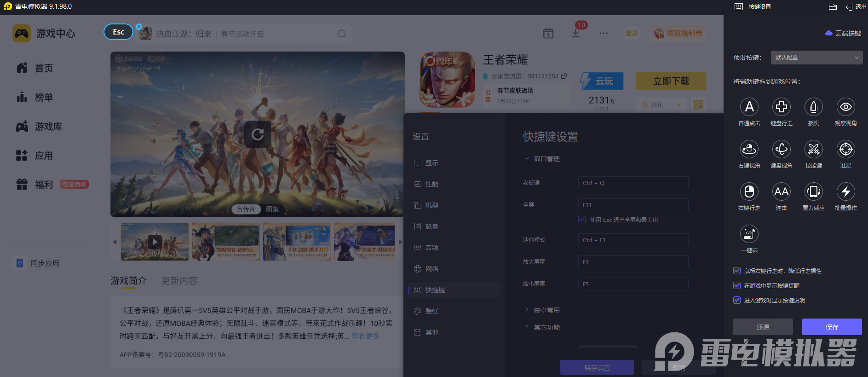Click the 保存 button in key settings

pos(832,327)
